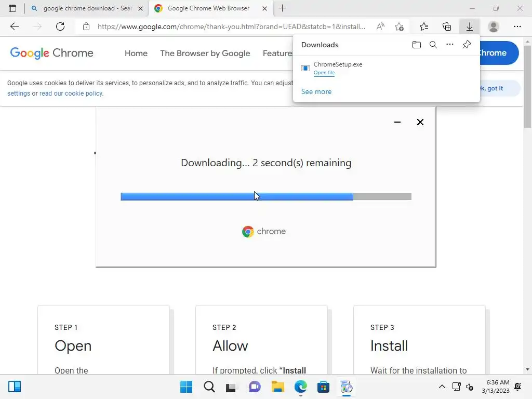The image size is (532, 399).
Task: Switch to google chrome download search tab
Action: (86, 8)
